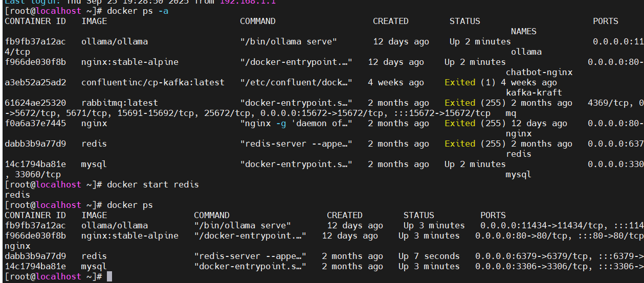Screen dimensions: 644x283
Task: Click the "Exited (255) 12 days ago" status
Action: (x=506, y=123)
